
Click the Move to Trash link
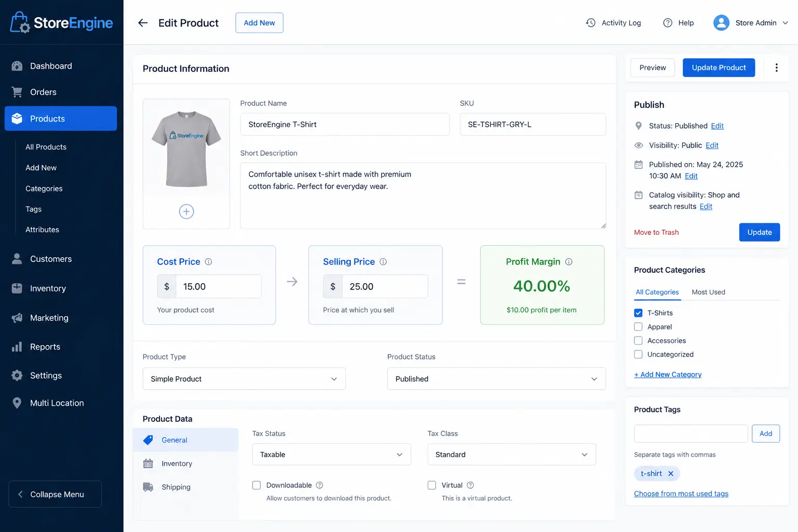click(656, 232)
